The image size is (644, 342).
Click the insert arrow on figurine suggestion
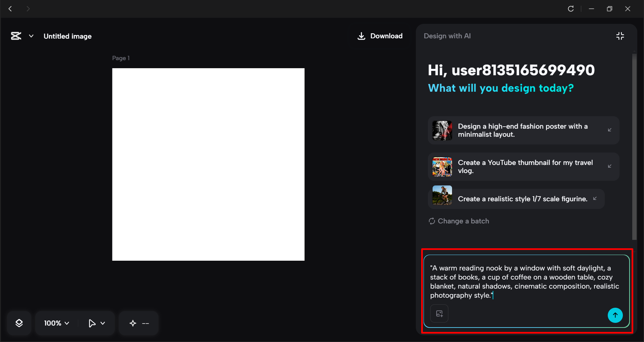point(595,199)
